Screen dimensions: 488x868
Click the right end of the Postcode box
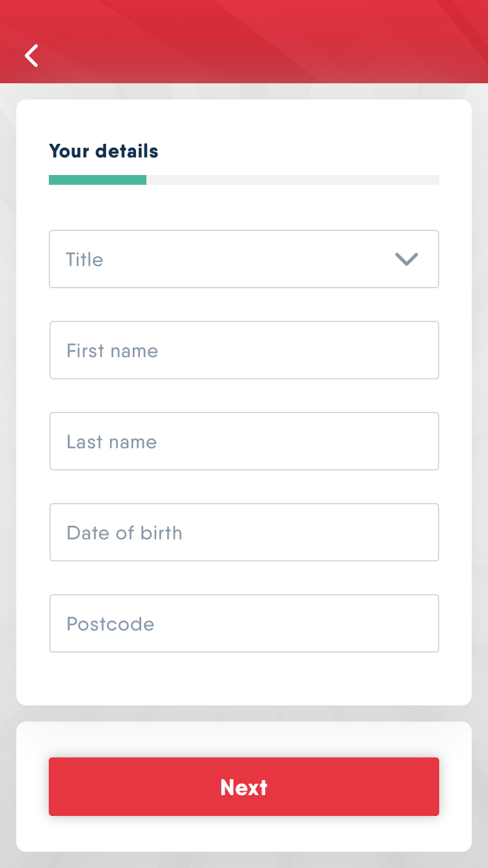(416, 623)
